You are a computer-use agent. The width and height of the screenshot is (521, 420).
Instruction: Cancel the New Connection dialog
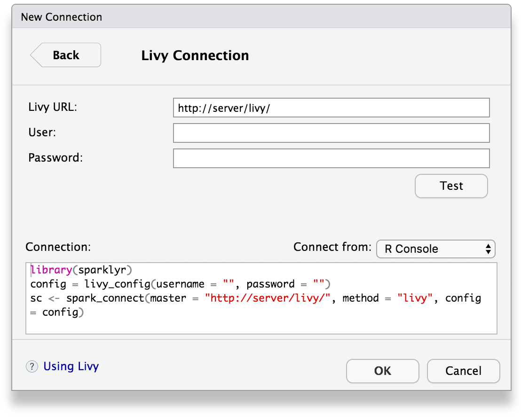pos(463,371)
